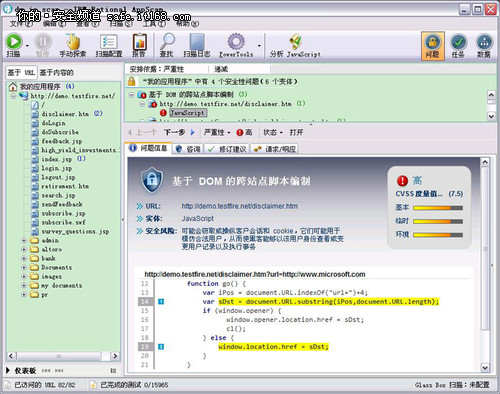Click the left tree horizontal scrollbar
This screenshot has height=394, width=500.
click(63, 356)
